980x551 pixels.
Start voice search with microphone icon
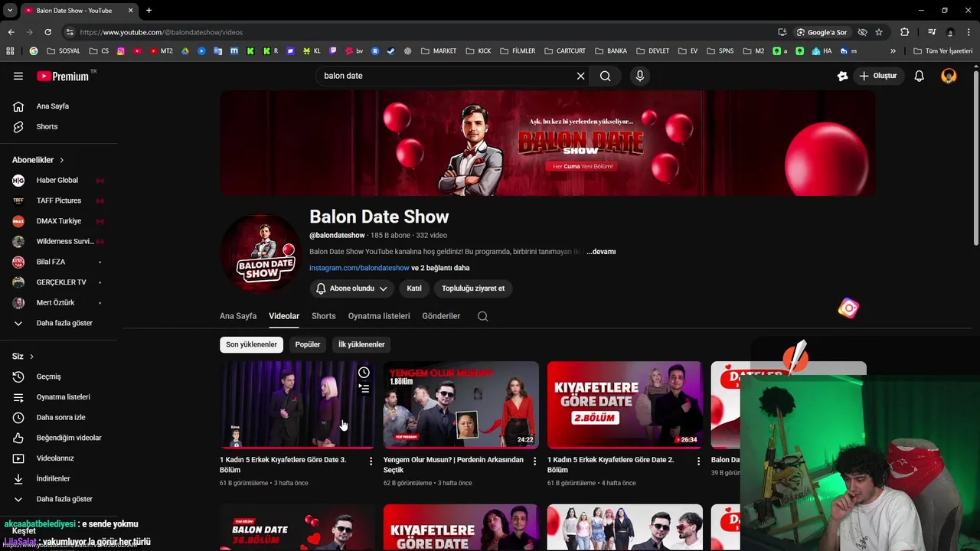[640, 76]
